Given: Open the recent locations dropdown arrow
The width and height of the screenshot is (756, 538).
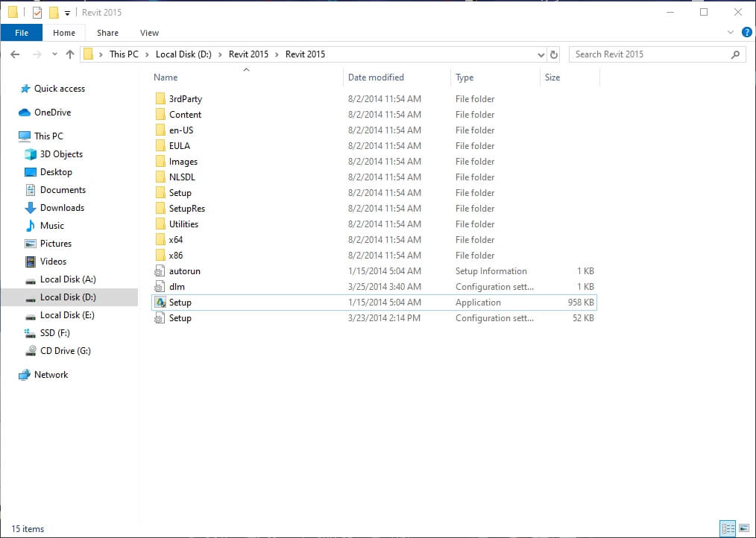Looking at the screenshot, I should [x=54, y=54].
